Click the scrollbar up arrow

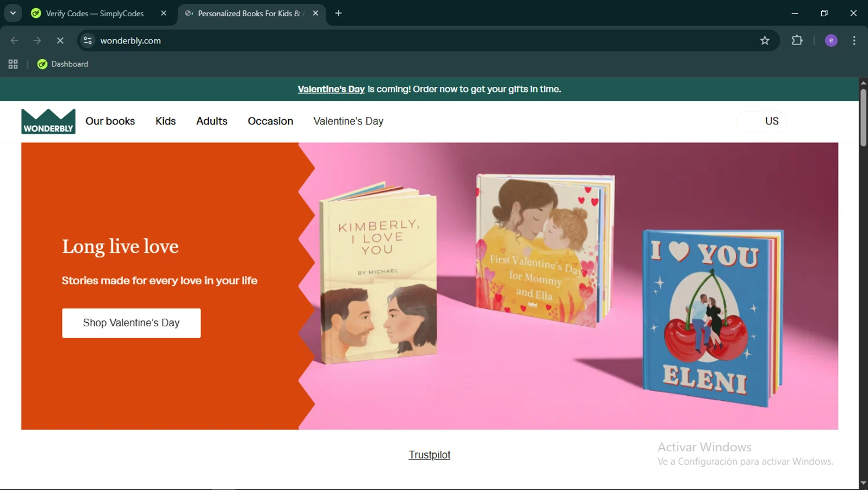click(863, 83)
